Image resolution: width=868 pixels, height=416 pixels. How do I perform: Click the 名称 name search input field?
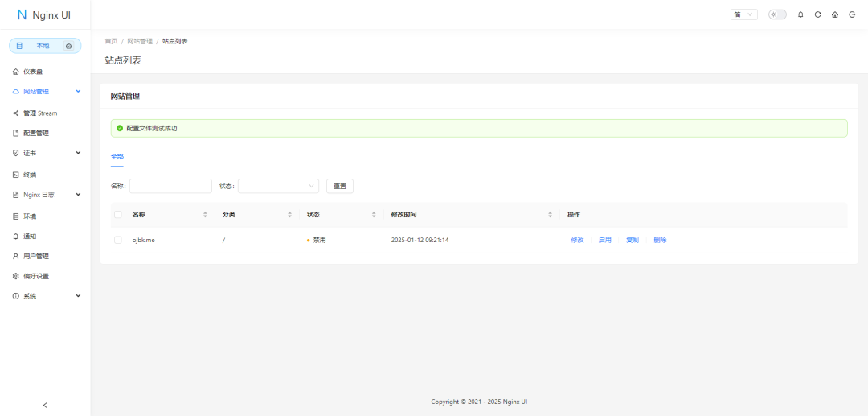click(170, 186)
